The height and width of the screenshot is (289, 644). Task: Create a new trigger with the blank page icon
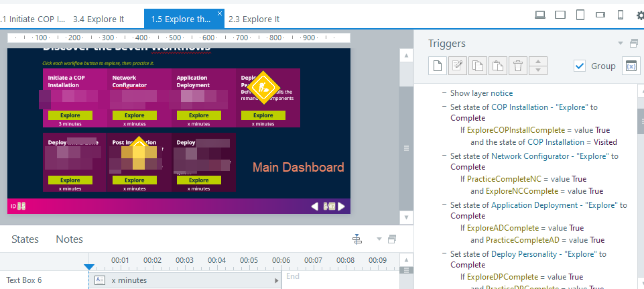coord(438,66)
